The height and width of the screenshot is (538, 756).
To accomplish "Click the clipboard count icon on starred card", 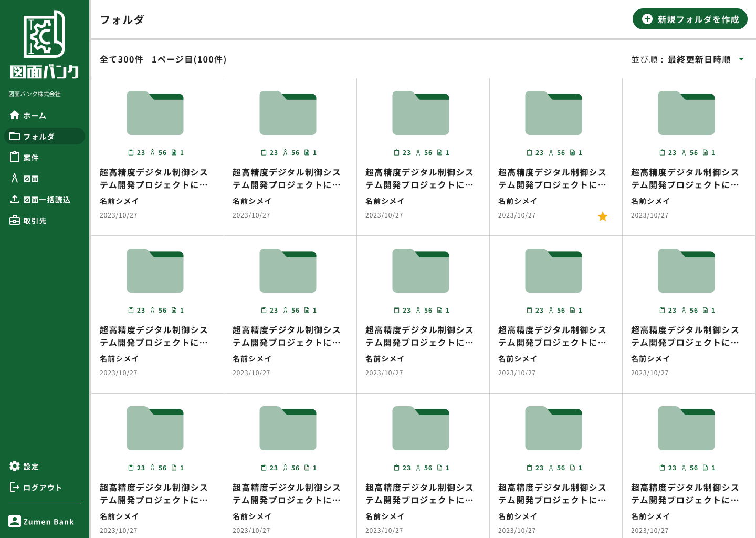I will click(x=530, y=152).
